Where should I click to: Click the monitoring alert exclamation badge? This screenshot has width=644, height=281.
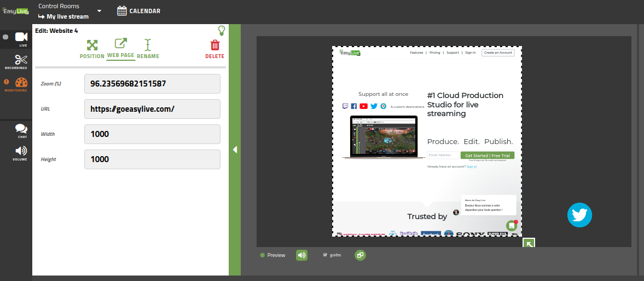pyautogui.click(x=6, y=82)
